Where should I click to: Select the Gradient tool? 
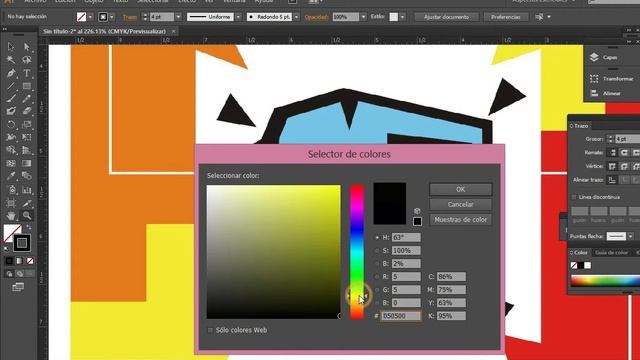pos(27,163)
